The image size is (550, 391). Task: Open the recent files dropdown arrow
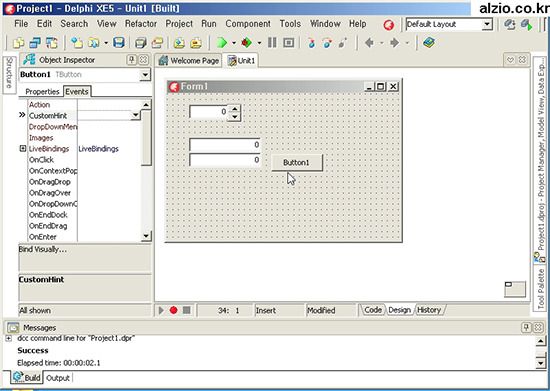(x=106, y=43)
